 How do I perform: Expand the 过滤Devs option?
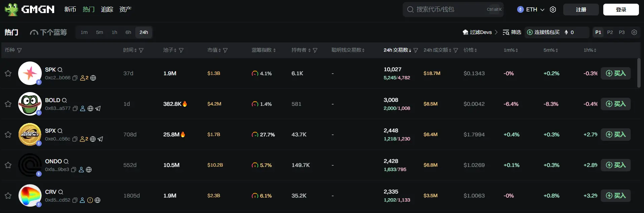tap(480, 32)
